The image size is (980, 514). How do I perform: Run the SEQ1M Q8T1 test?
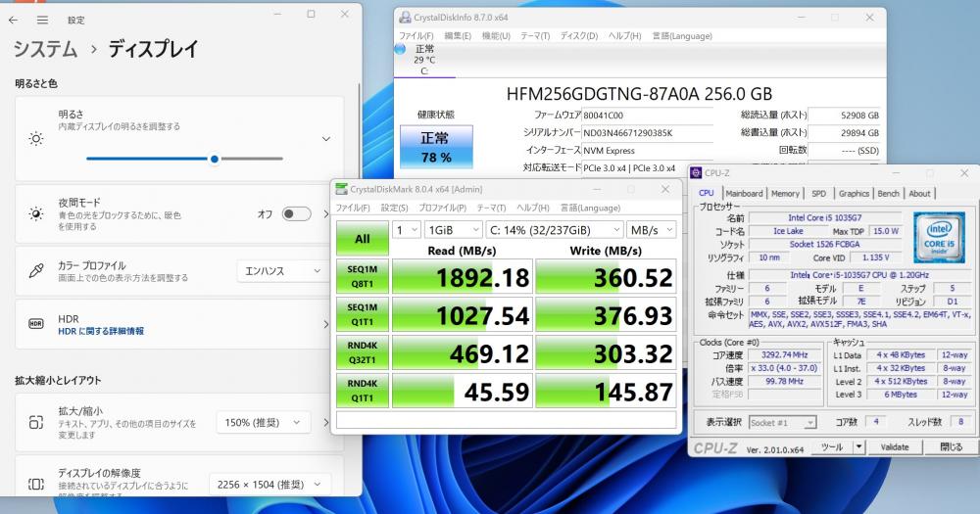(x=363, y=276)
